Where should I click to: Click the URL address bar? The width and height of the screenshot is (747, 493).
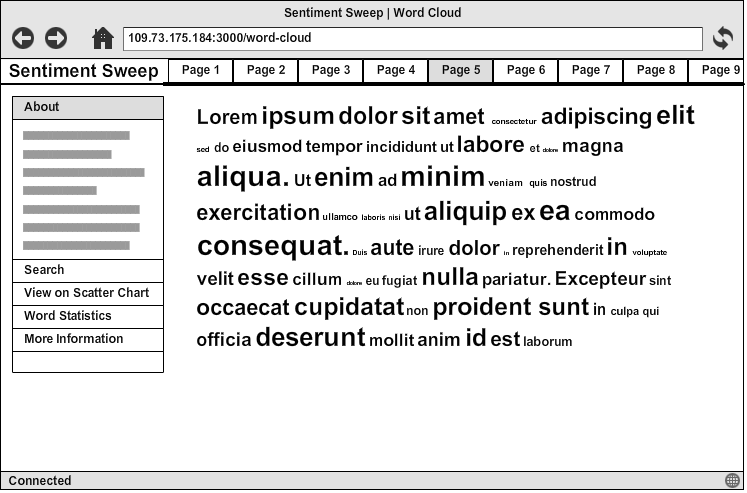pyautogui.click(x=412, y=39)
